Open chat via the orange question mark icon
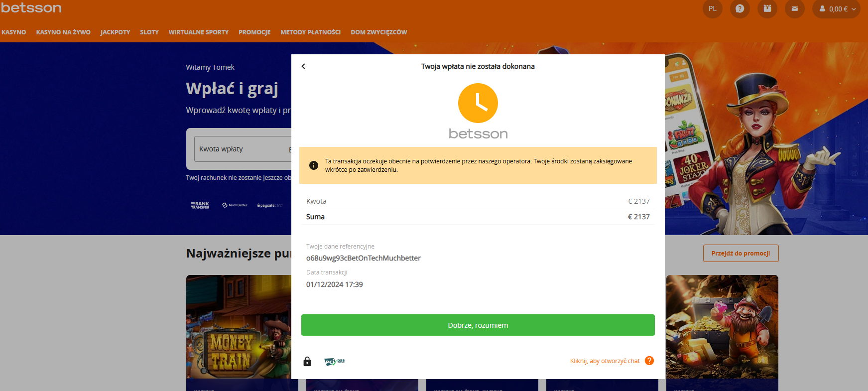Screen dimensions: 868x391 click(649, 361)
